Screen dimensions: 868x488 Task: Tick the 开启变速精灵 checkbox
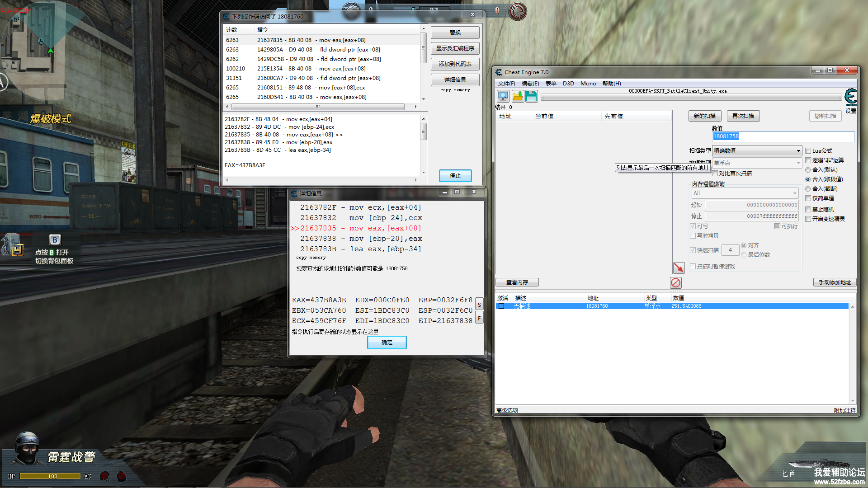point(808,219)
